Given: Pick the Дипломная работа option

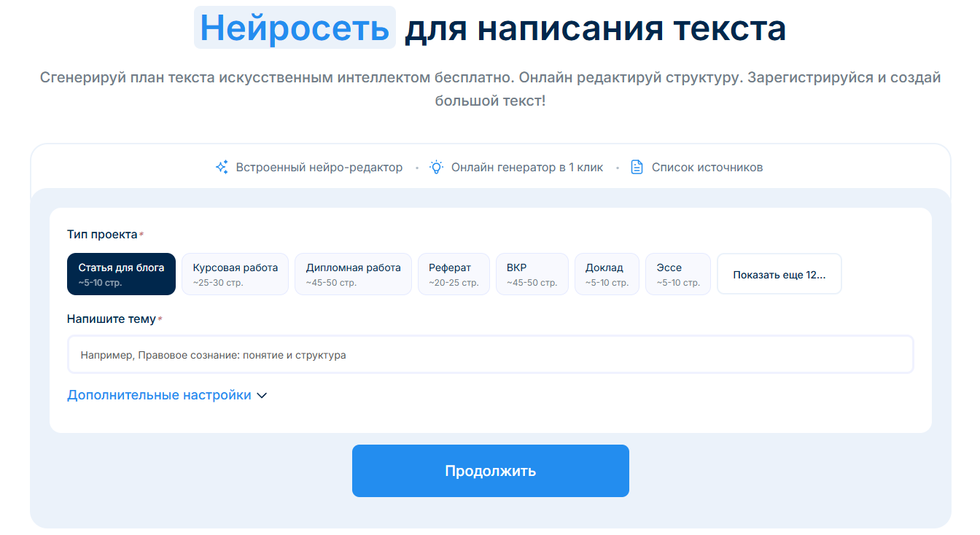Looking at the screenshot, I should tap(353, 274).
